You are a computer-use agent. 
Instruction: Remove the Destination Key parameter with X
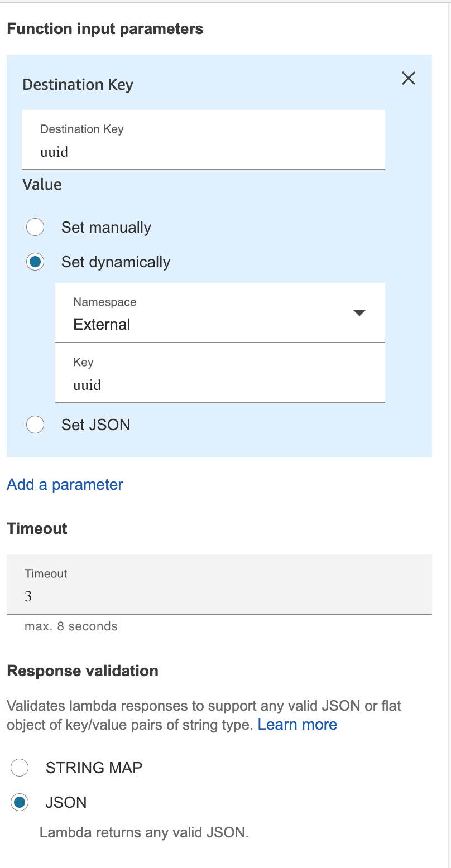[x=409, y=79]
